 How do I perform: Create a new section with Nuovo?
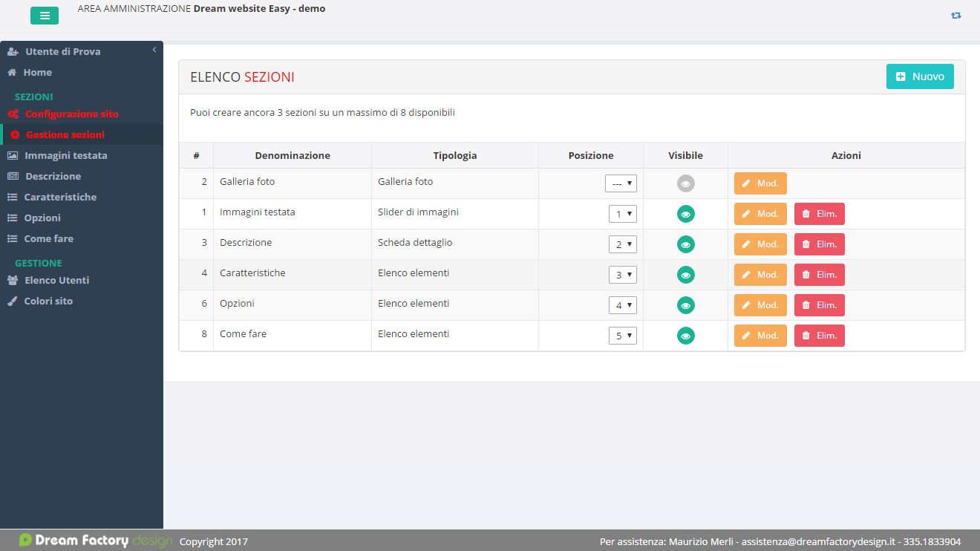click(920, 76)
